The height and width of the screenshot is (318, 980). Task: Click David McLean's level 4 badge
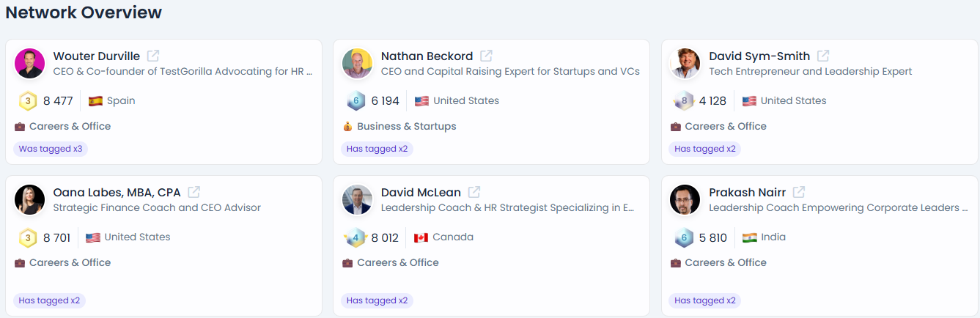355,237
